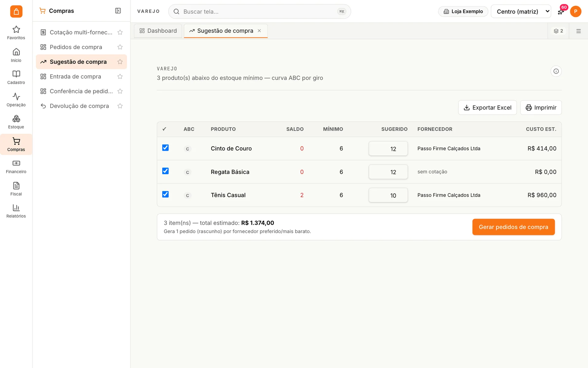Favorite Pedidos de compra with its star
Screen dimensions: 588x368
pos(120,47)
